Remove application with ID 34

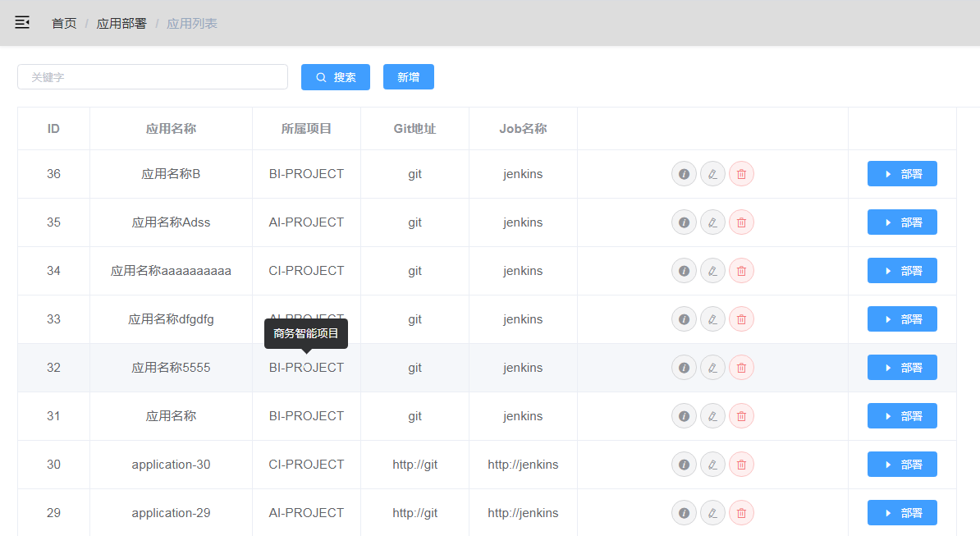pos(741,271)
